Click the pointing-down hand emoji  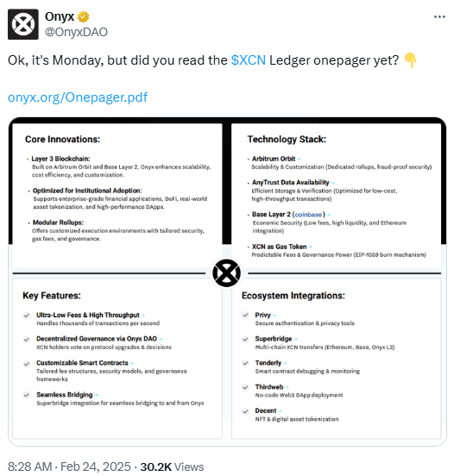click(410, 60)
